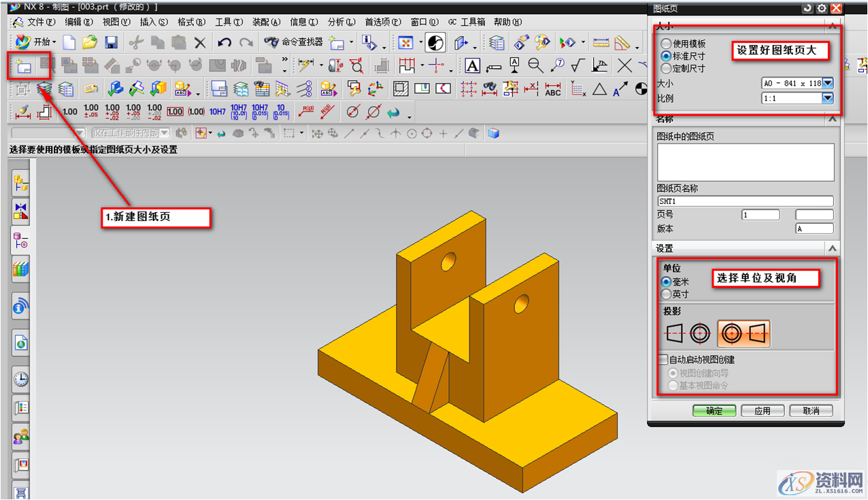Viewport: 868px width, 500px height.
Task: Choose the 定制尺寸 radio option
Action: (x=667, y=68)
